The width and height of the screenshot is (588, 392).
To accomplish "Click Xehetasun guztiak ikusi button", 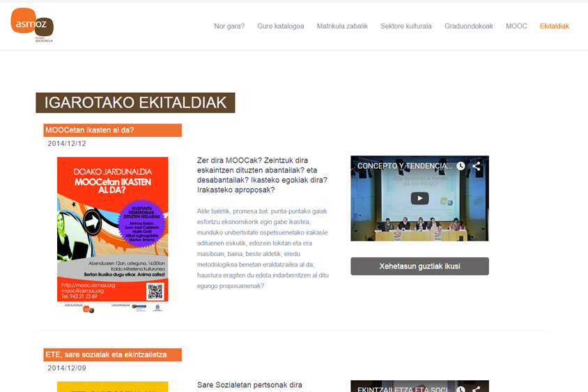I will coord(419,266).
